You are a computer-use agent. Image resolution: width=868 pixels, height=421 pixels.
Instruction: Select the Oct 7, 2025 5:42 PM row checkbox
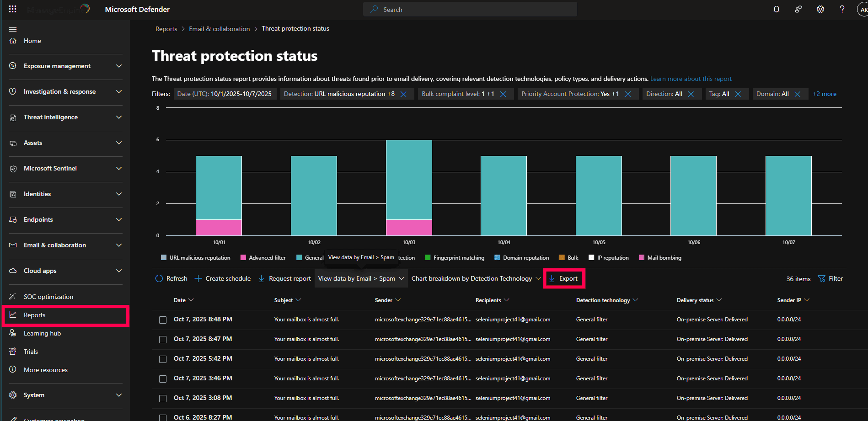pyautogui.click(x=162, y=359)
